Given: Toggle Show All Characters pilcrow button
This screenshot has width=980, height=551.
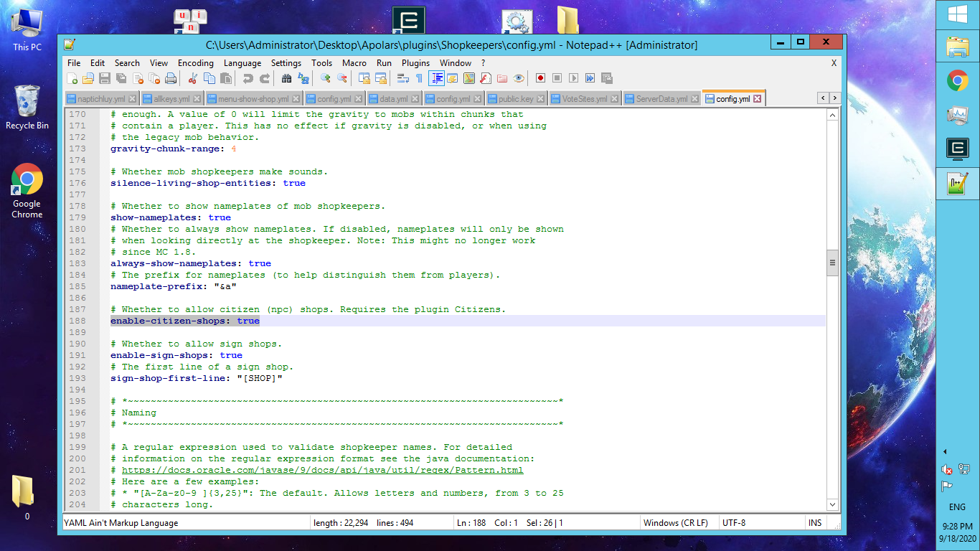Looking at the screenshot, I should pos(419,78).
